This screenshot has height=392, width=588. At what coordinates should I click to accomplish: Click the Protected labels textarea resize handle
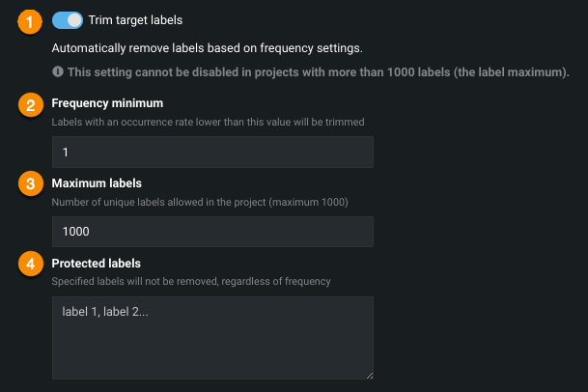pos(368,374)
